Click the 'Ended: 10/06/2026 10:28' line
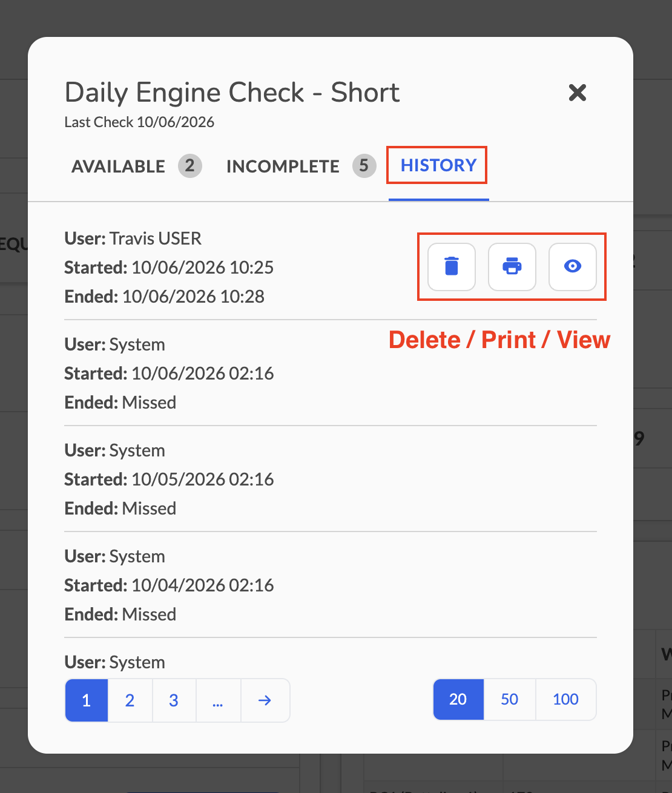The image size is (672, 793). tap(165, 297)
